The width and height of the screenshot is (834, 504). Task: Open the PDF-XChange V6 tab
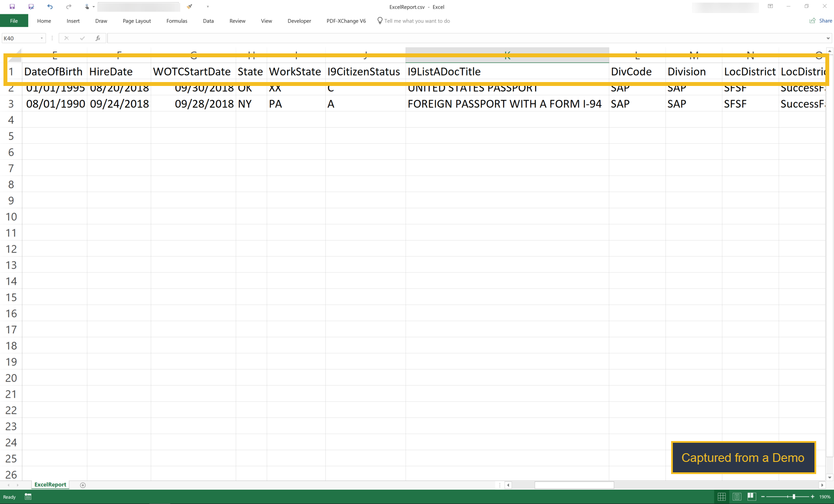point(346,21)
